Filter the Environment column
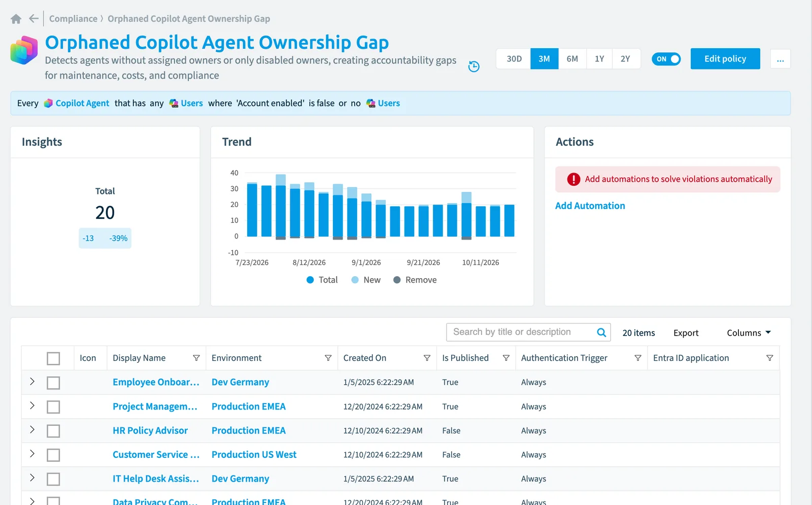The height and width of the screenshot is (505, 812). (328, 358)
